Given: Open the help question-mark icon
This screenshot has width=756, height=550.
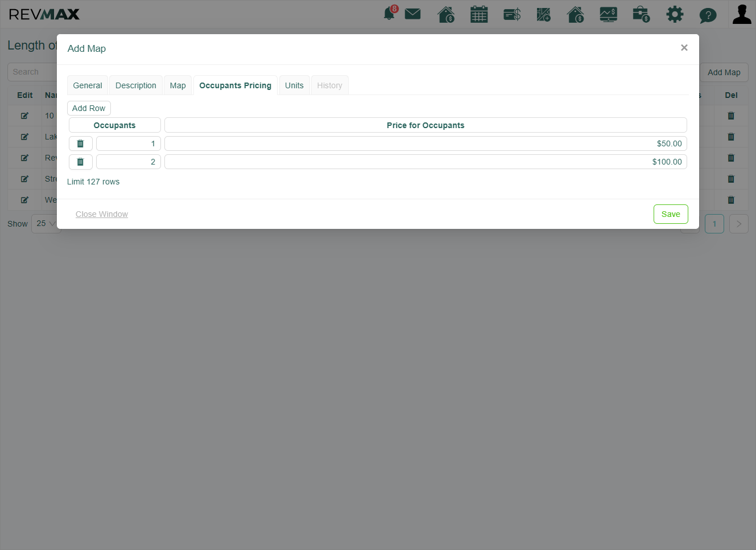Looking at the screenshot, I should (708, 15).
